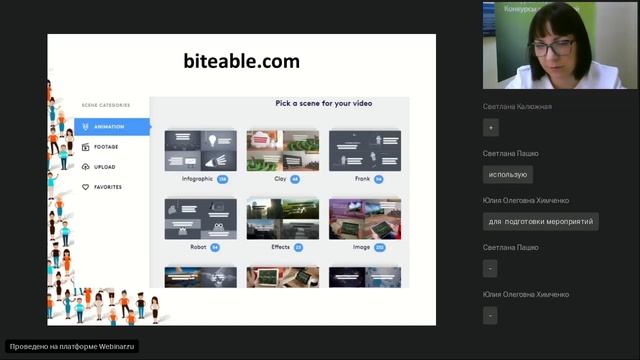Click the biteable.com slide title
This screenshot has height=360, width=640.
tap(242, 61)
